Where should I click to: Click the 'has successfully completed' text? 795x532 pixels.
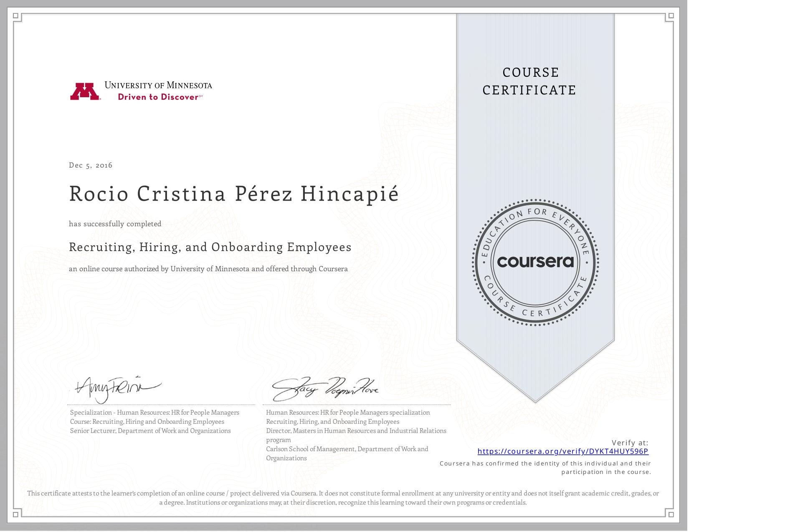tap(115, 224)
